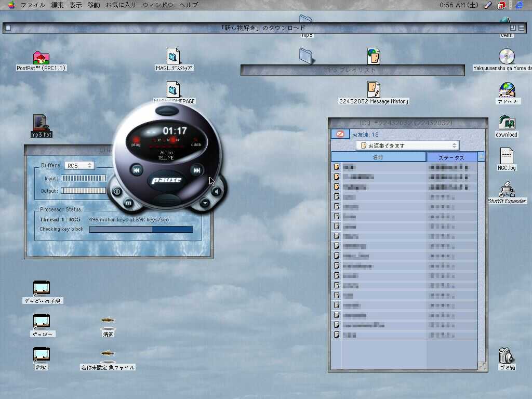The width and height of the screenshot is (532, 399).
Task: Open the NGC.log text file icon
Action: (507, 156)
